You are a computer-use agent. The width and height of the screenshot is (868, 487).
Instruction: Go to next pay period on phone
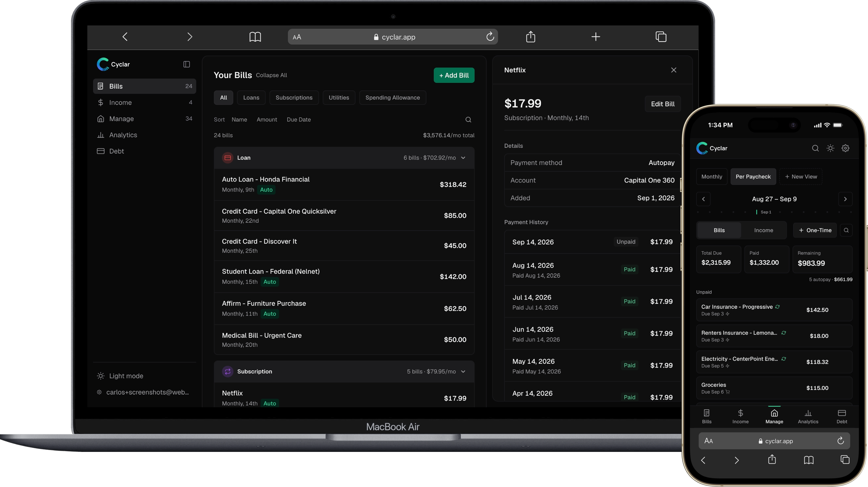[x=845, y=199]
